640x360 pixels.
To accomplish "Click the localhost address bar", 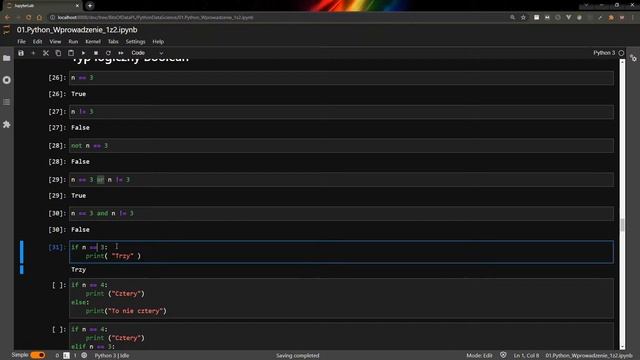I will click(278, 18).
